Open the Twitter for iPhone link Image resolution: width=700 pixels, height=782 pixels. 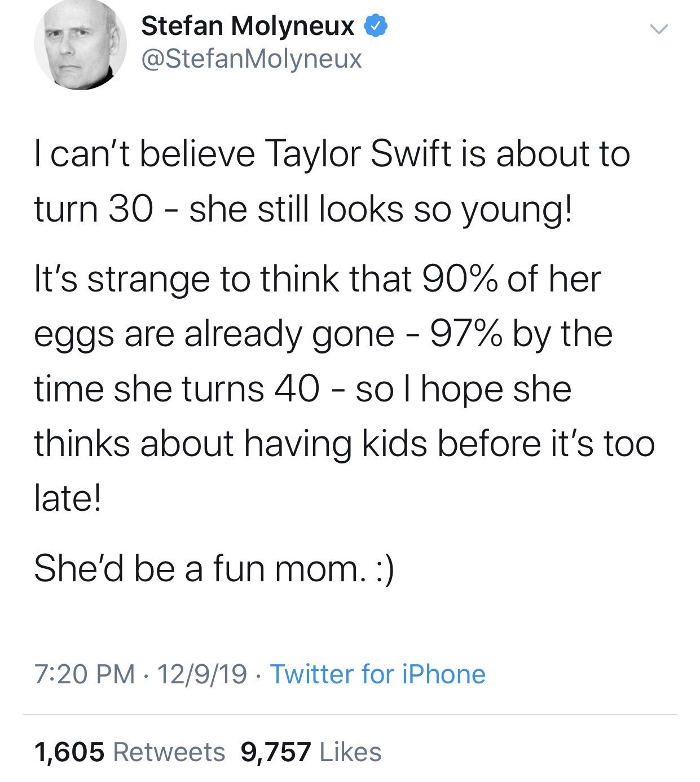click(378, 674)
